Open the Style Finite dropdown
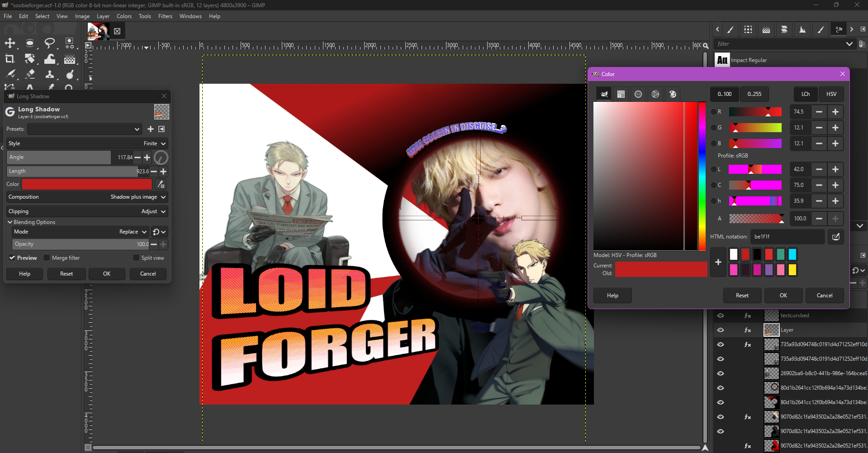The image size is (868, 453). (x=87, y=143)
